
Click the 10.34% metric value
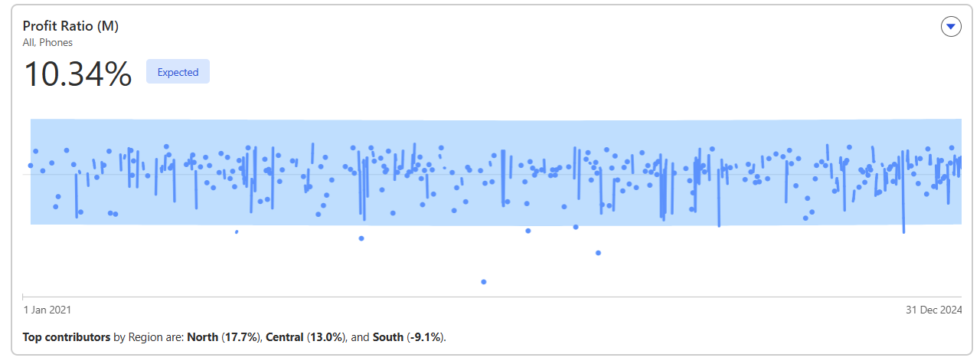77,74
